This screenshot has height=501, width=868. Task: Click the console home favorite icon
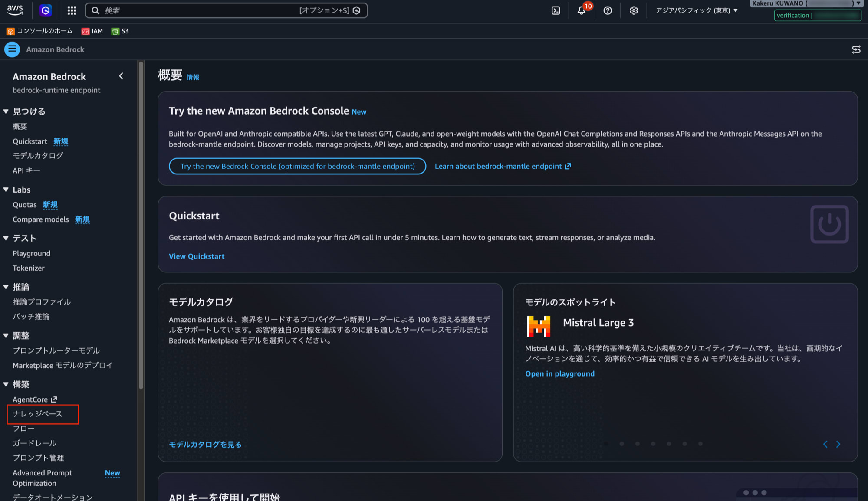(10, 31)
